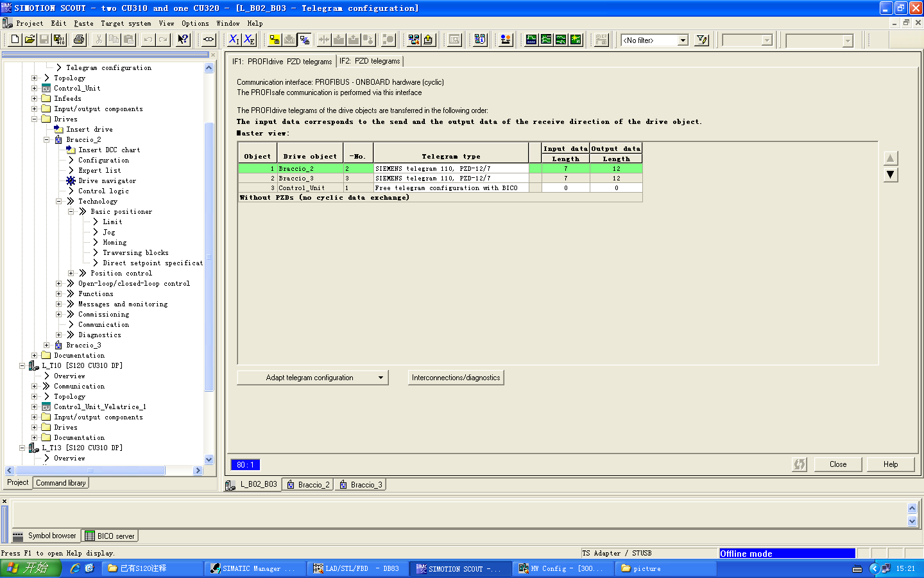Switch to LAD/STL/FBD in taskbar
The height and width of the screenshot is (578, 924).
(357, 568)
